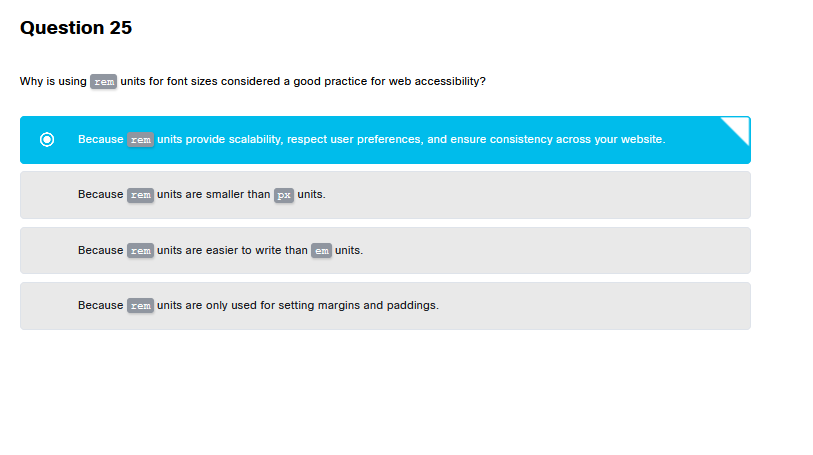Click the rem code badge in the question
This screenshot has height=455, width=813.
(103, 81)
